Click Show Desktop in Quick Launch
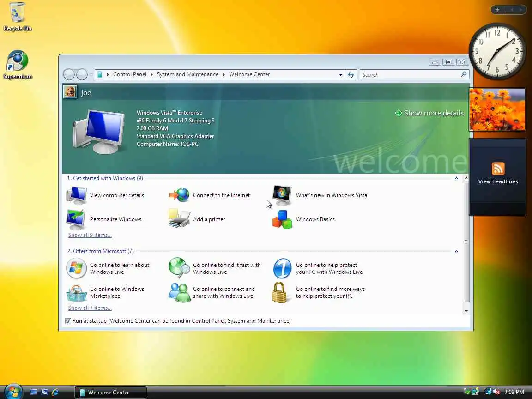Image resolution: width=532 pixels, height=399 pixels. pos(34,392)
